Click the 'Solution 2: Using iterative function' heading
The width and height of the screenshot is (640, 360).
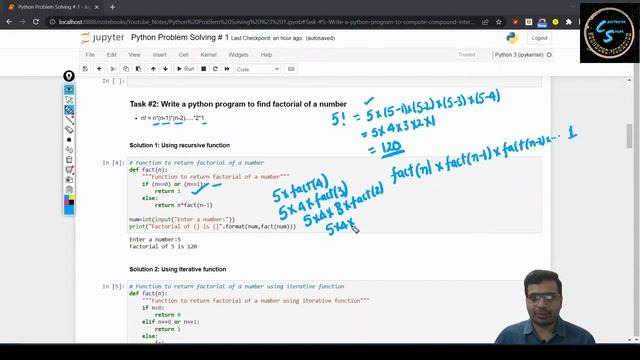(178, 269)
